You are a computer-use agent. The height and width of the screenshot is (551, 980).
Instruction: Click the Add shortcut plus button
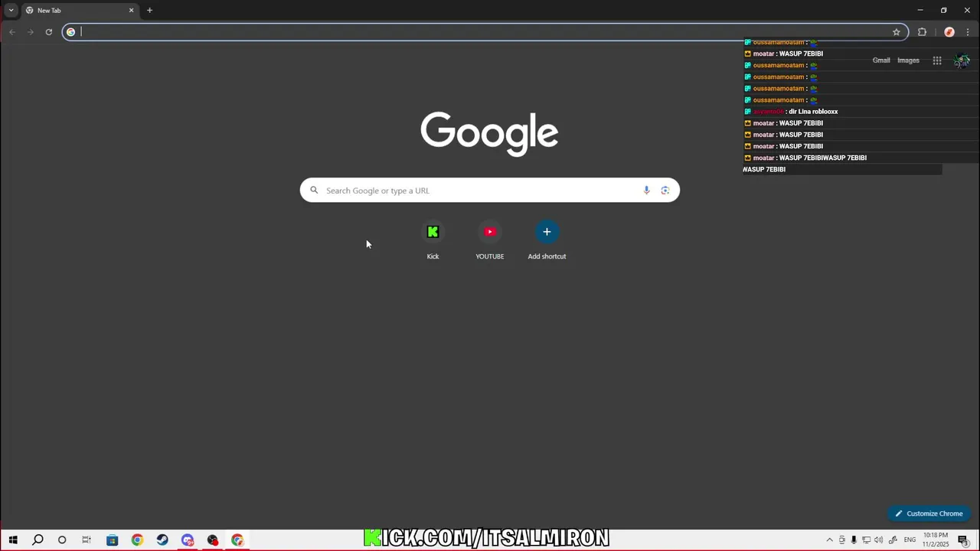[x=547, y=232]
